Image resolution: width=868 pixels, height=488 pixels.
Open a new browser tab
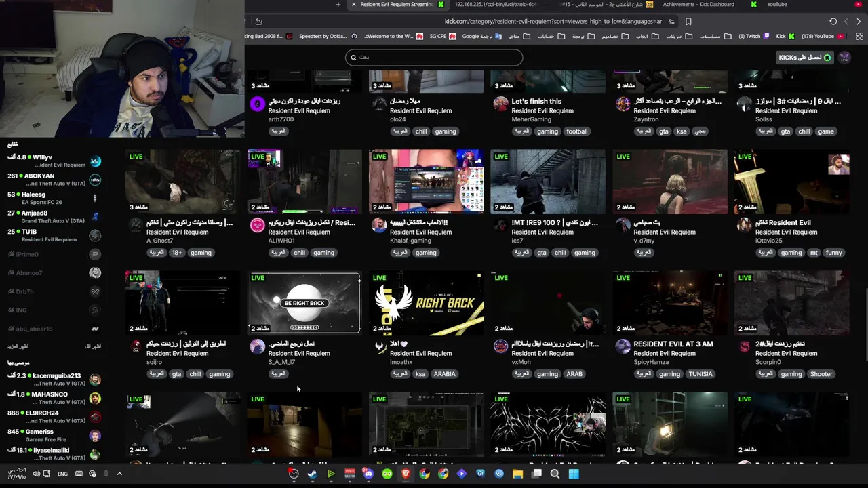pyautogui.click(x=338, y=5)
